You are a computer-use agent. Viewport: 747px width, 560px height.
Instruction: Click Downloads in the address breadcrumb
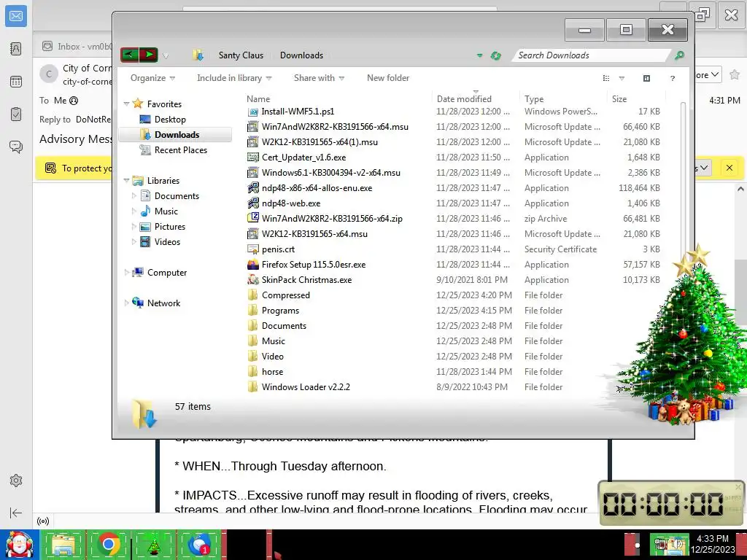pyautogui.click(x=301, y=55)
